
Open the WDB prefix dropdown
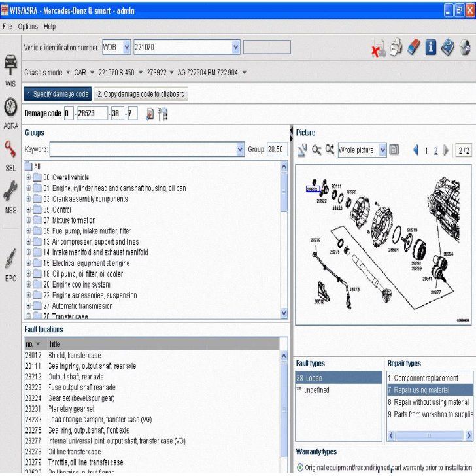click(127, 47)
